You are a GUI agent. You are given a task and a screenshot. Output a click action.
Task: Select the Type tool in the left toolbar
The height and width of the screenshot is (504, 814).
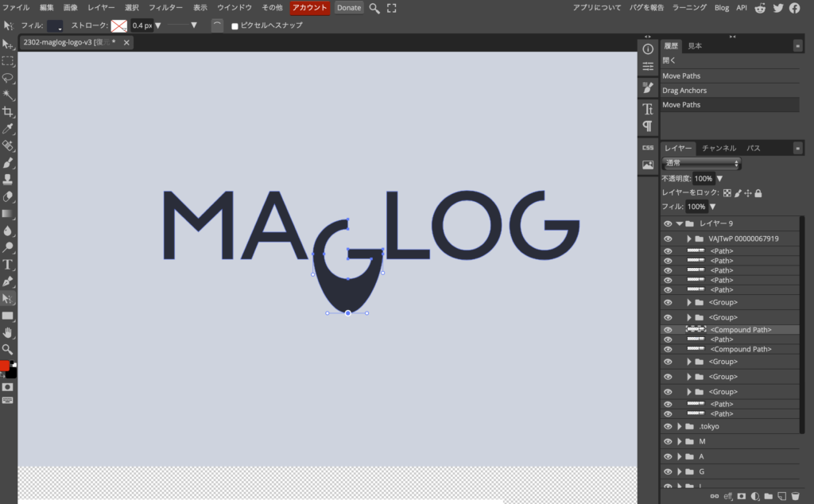[x=8, y=265]
